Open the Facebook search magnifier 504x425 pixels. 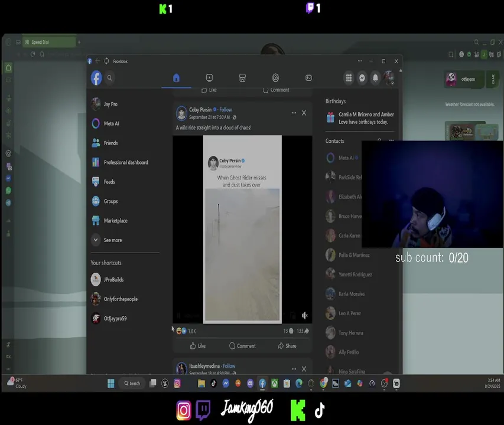110,78
